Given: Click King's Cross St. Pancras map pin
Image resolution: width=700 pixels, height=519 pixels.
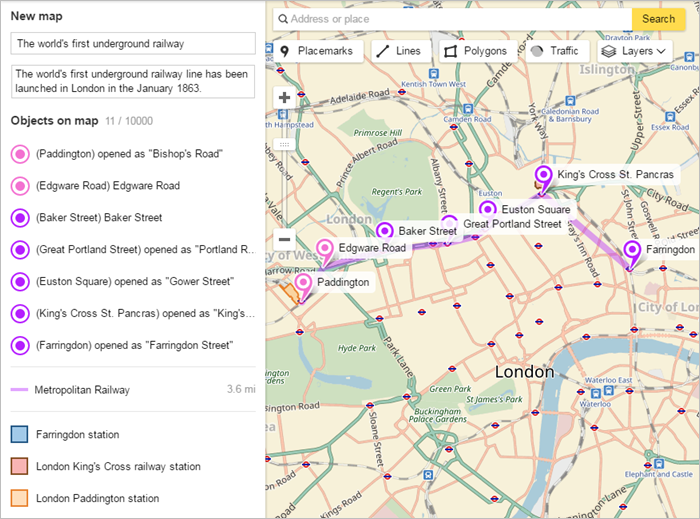Looking at the screenshot, I should [543, 176].
